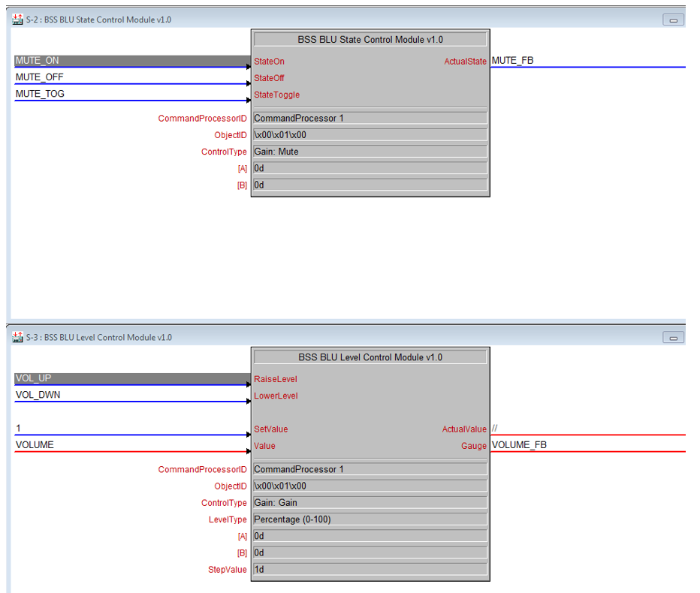The height and width of the screenshot is (593, 700).
Task: Click the S-2 State Control window icon
Action: click(17, 20)
